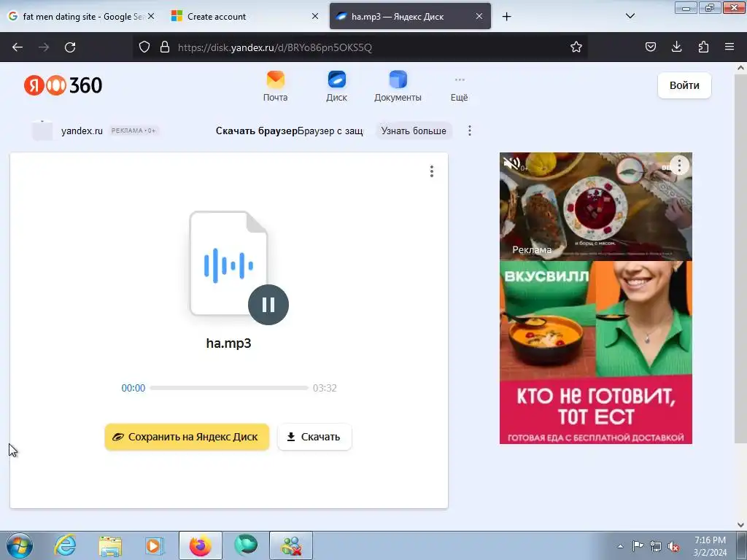Open the green globe app in taskbar
The image size is (747, 560).
tap(246, 545)
